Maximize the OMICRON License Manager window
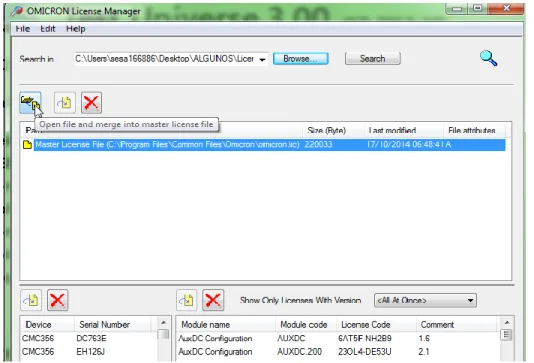This screenshot has width=534, height=363. 478,9
